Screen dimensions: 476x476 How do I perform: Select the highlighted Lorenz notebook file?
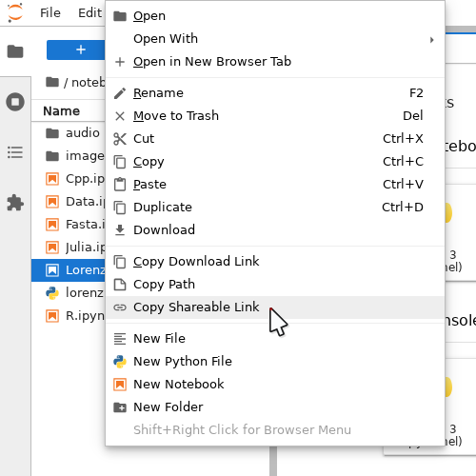coord(69,270)
